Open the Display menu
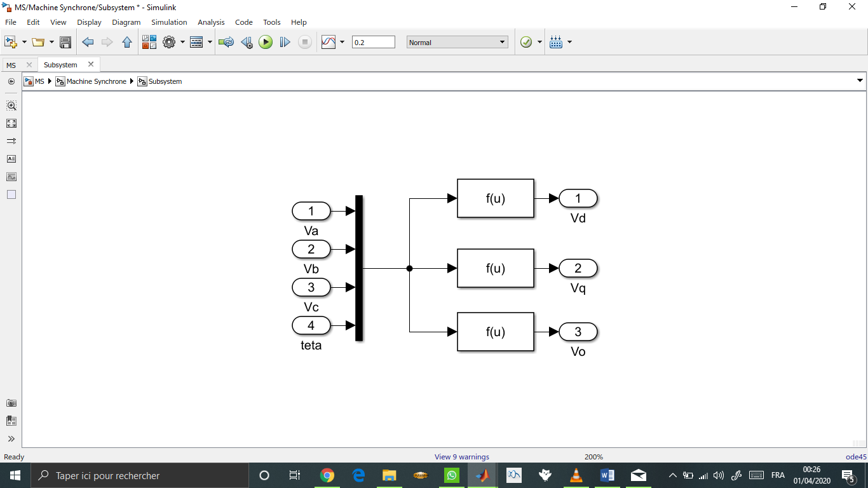 coord(89,22)
